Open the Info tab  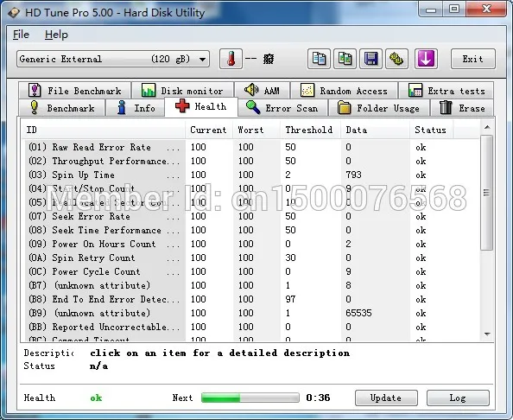tap(136, 108)
